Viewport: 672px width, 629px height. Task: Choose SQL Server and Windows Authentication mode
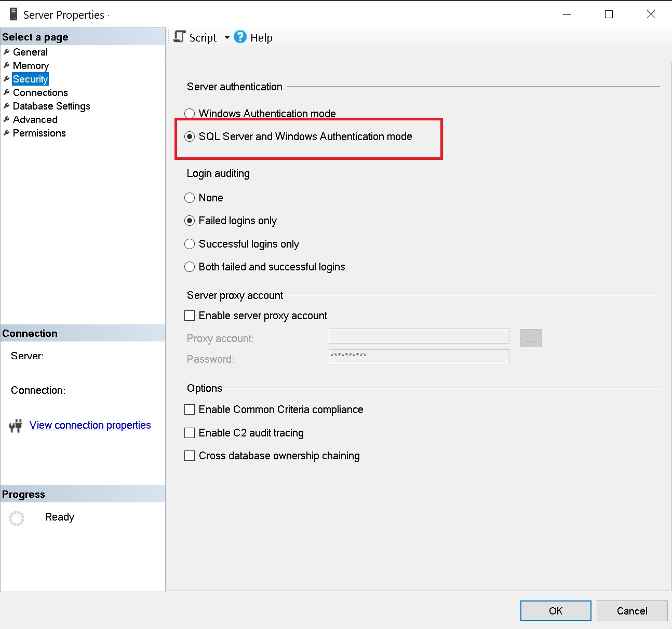190,136
